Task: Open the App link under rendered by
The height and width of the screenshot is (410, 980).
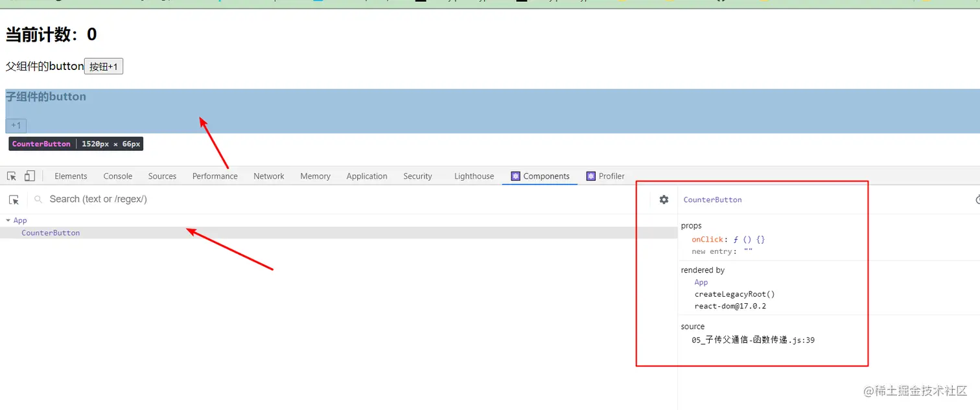Action: tap(701, 282)
